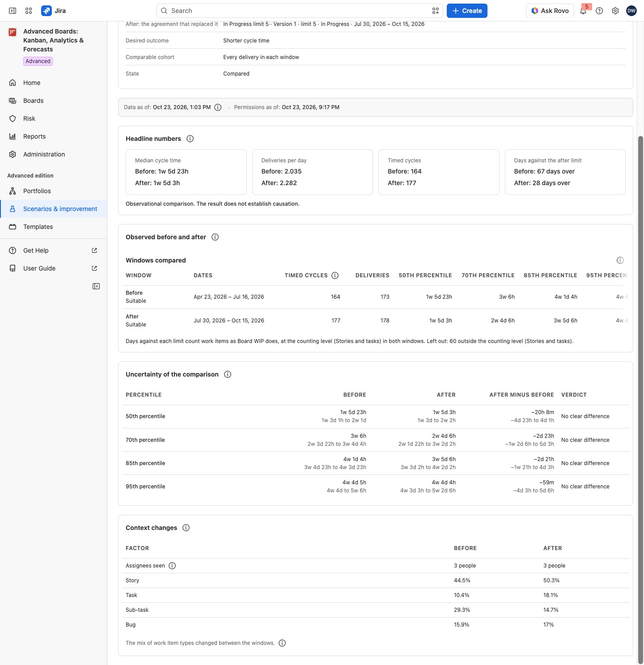Click info icon beside Timed Cycles column header
The height and width of the screenshot is (665, 644).
[x=335, y=275]
